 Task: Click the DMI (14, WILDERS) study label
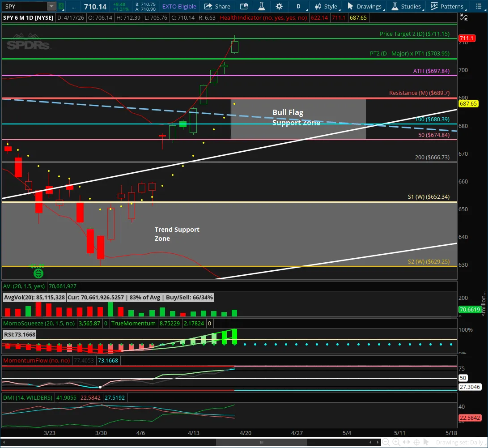(x=28, y=398)
